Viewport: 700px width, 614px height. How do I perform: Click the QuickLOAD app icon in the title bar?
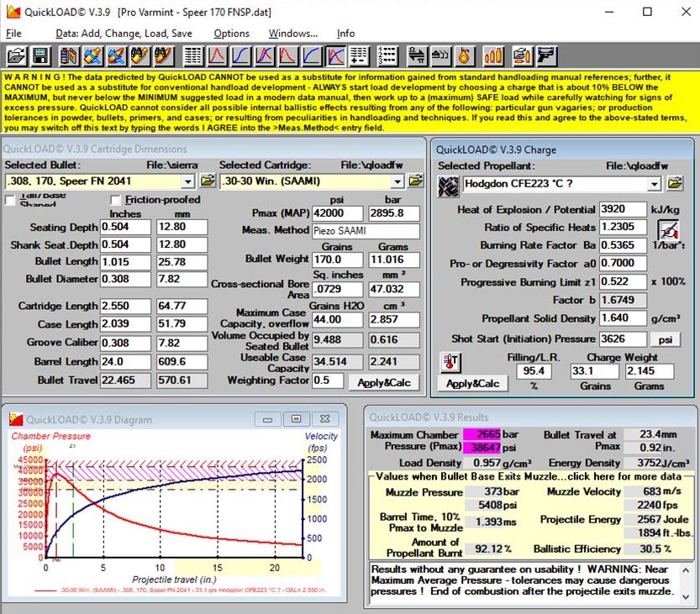(13, 12)
